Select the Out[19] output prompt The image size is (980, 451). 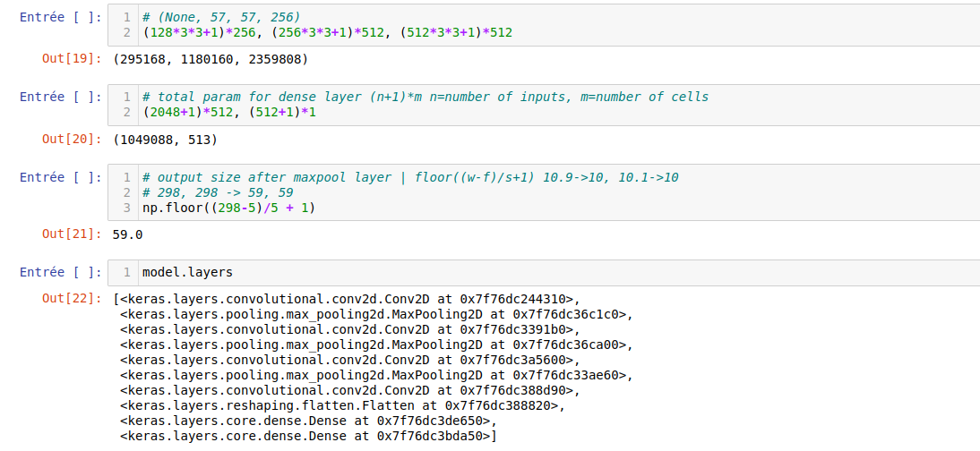coord(72,59)
